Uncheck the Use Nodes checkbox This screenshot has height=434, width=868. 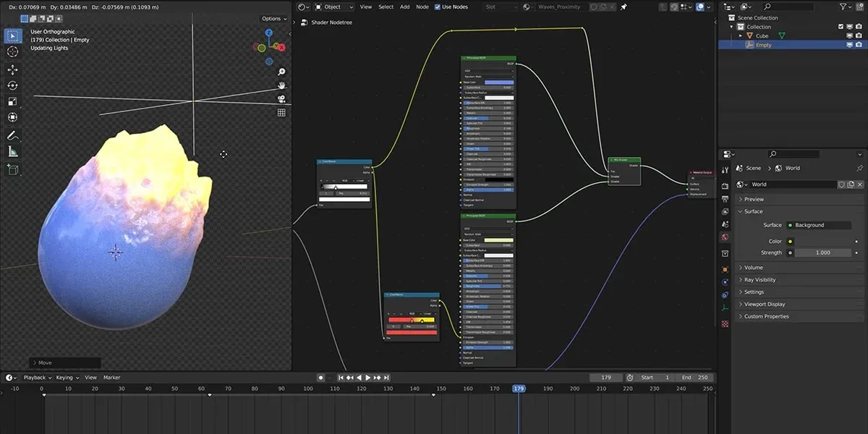point(437,7)
